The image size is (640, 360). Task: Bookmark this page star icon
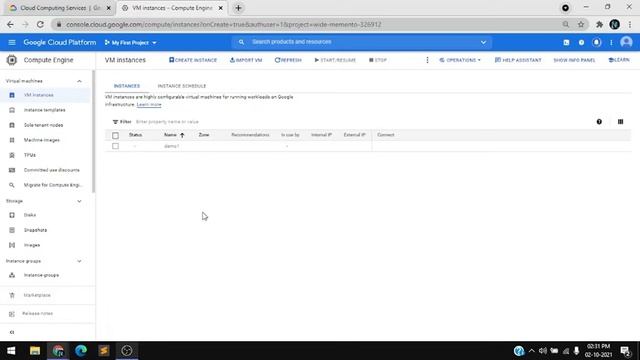pos(581,24)
